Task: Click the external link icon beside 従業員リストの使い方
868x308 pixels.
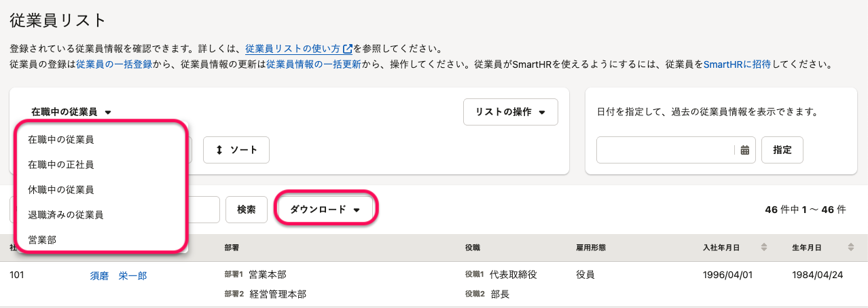Action: (x=348, y=49)
